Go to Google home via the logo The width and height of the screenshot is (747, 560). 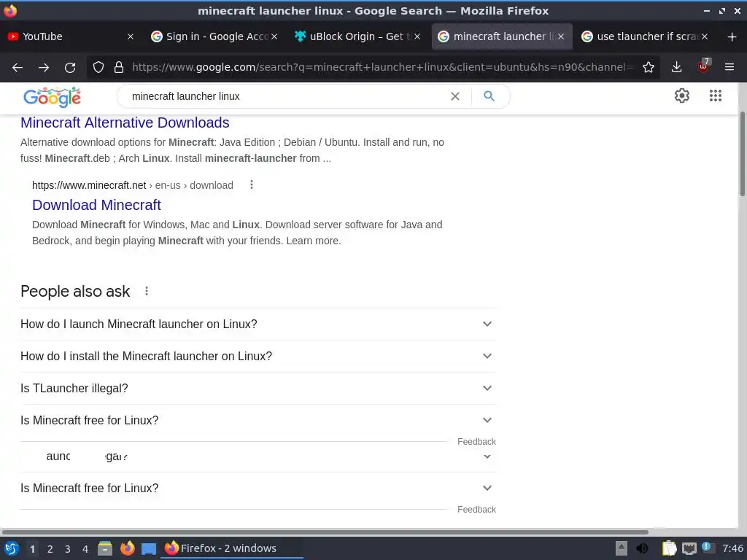52,97
